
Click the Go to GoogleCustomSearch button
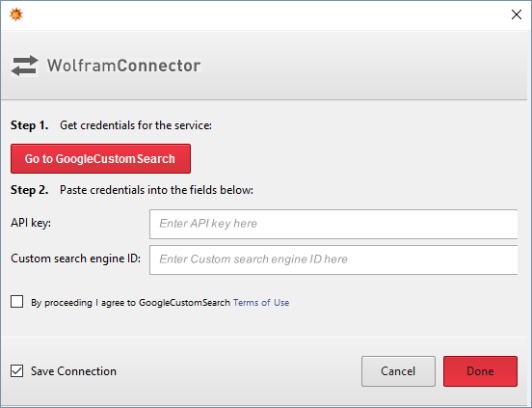[x=100, y=158]
